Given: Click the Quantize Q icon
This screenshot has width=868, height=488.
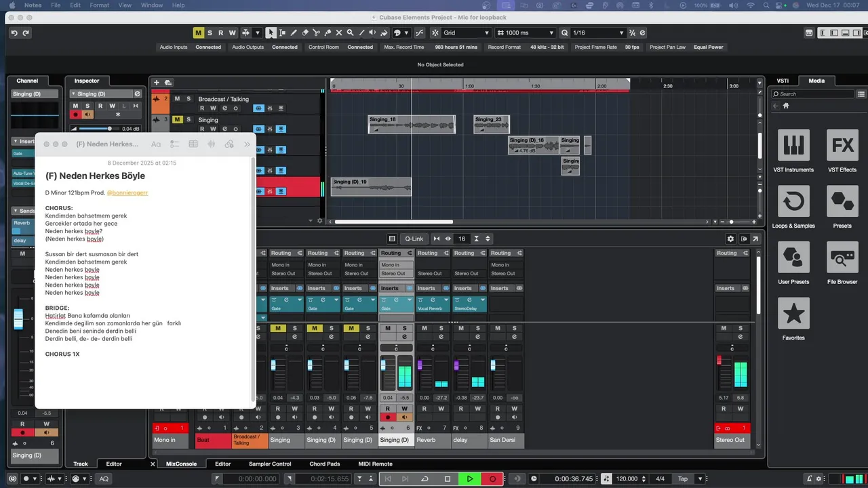Looking at the screenshot, I should [x=564, y=33].
